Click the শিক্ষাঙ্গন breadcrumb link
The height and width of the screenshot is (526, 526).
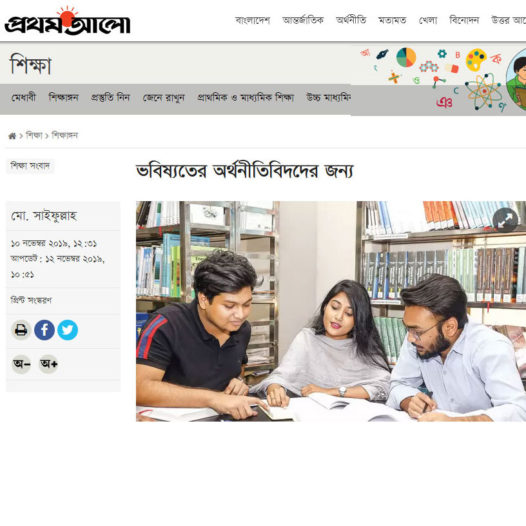click(x=65, y=136)
